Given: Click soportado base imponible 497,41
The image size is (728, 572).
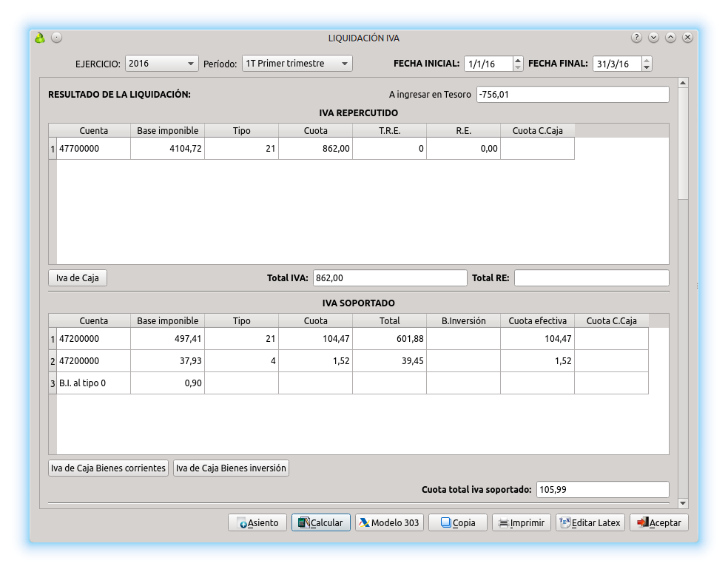Looking at the screenshot, I should (168, 339).
